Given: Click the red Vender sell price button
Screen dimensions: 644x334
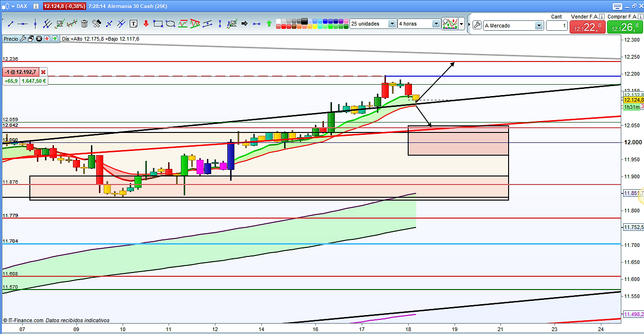Looking at the screenshot, I should [587, 26].
